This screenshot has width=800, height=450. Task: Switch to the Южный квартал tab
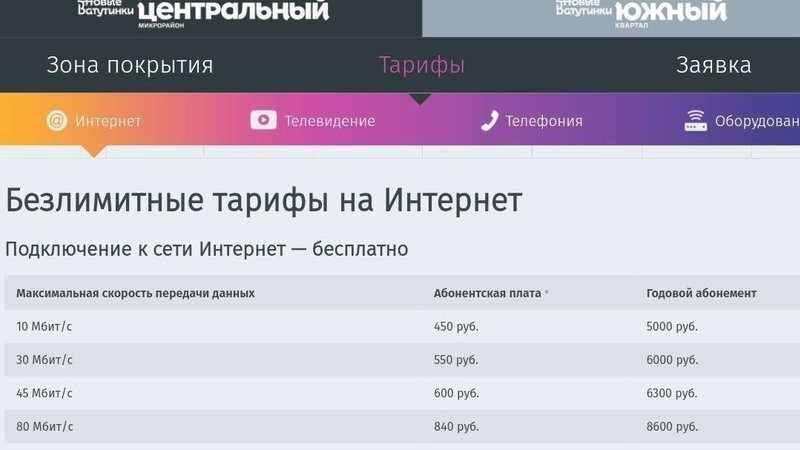click(x=611, y=18)
